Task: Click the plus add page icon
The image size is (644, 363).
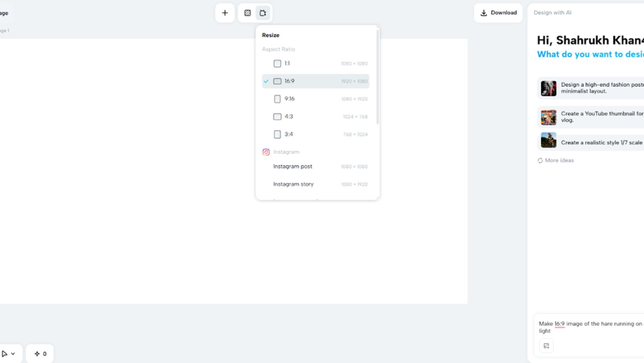Action: pos(225,13)
